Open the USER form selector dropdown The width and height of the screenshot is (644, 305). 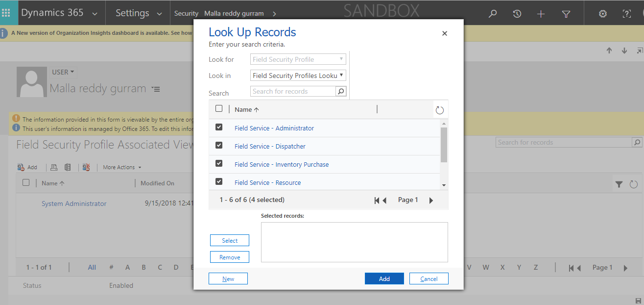(63, 72)
